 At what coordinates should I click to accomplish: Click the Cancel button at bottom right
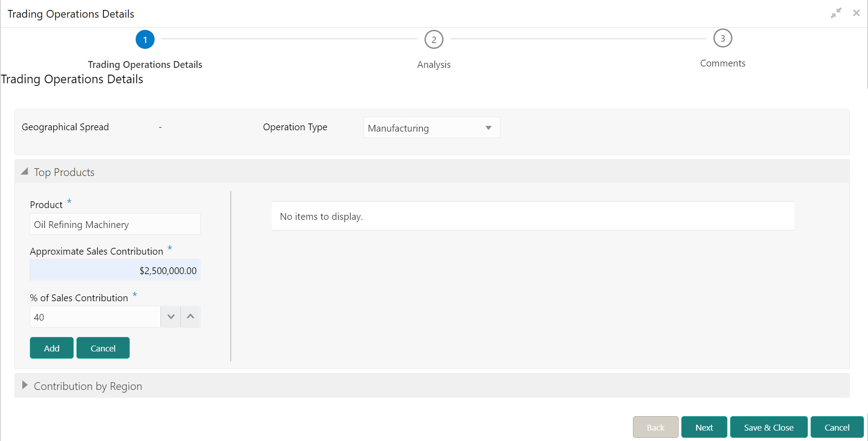tap(837, 427)
